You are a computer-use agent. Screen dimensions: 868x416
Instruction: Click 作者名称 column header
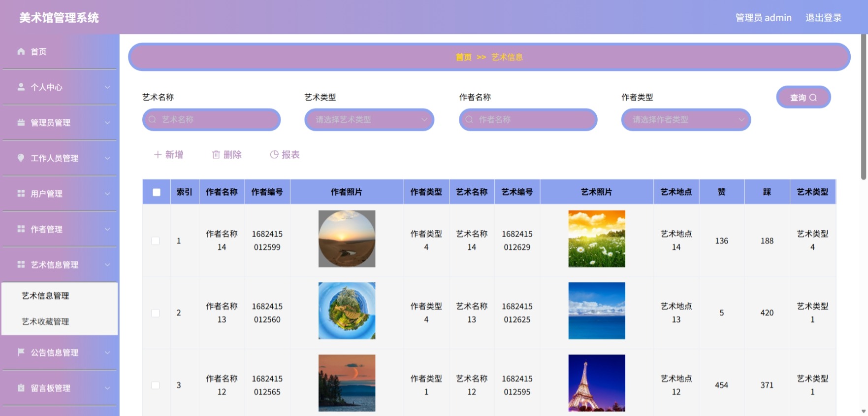222,192
